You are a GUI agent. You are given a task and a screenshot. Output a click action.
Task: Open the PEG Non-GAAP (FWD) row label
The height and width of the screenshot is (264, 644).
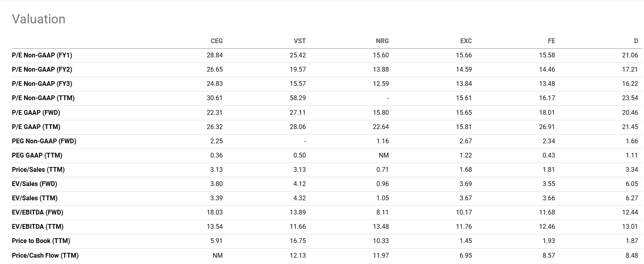click(44, 141)
